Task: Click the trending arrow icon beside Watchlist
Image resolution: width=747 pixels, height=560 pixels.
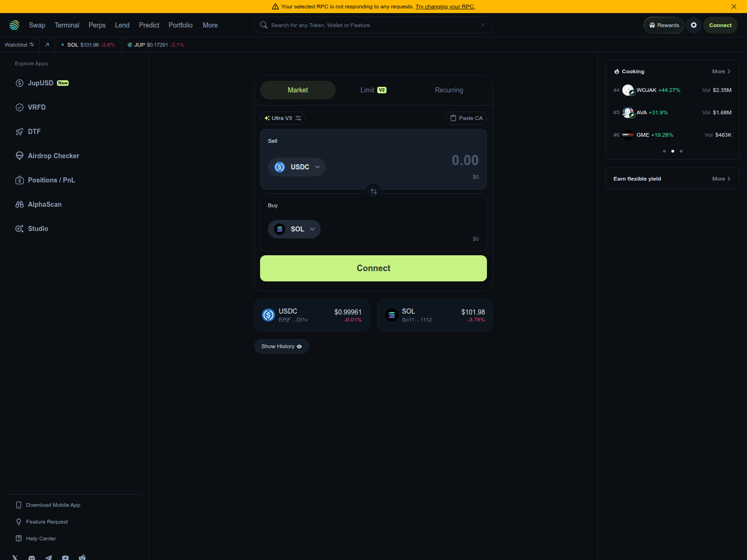Action: 47,45
